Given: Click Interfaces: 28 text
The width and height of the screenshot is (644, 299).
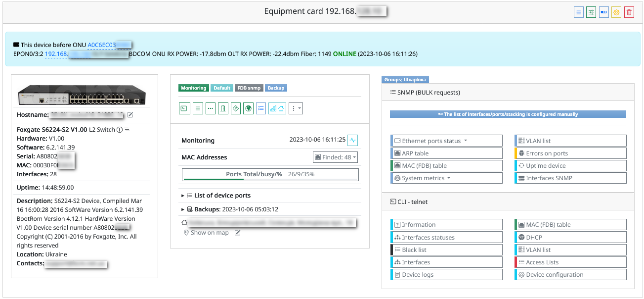Looking at the screenshot, I should (x=37, y=174).
